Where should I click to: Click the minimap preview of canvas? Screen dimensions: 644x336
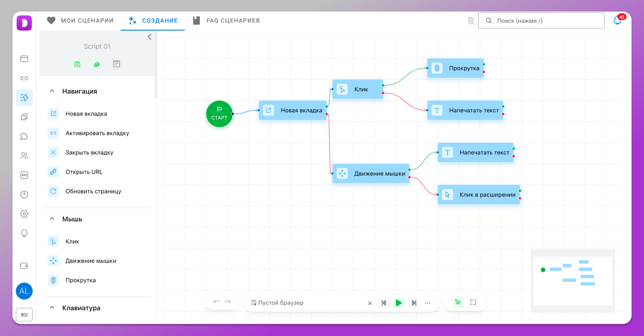click(x=573, y=281)
